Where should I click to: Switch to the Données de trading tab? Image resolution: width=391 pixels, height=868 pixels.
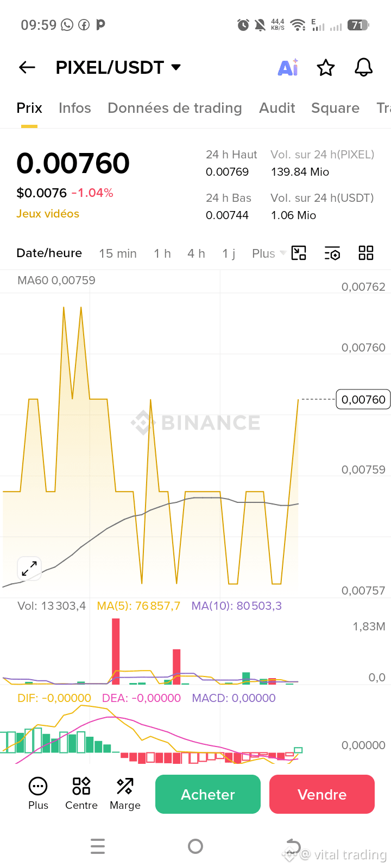(175, 108)
